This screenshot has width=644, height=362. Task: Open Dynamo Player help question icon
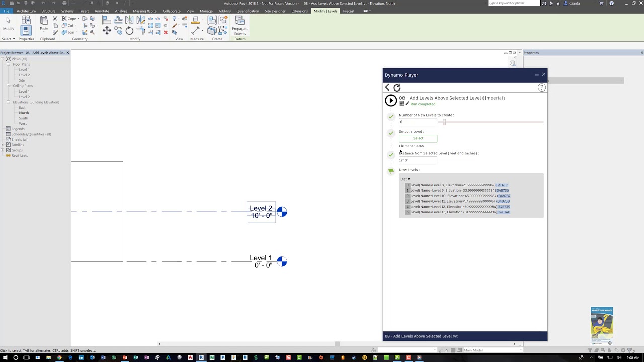[542, 87]
